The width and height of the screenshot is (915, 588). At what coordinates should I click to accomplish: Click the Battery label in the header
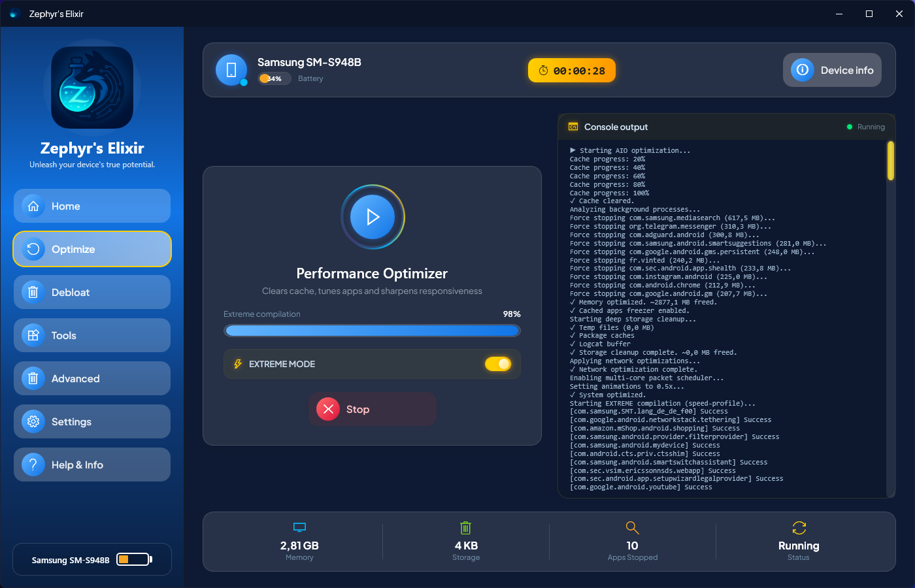[x=310, y=78]
